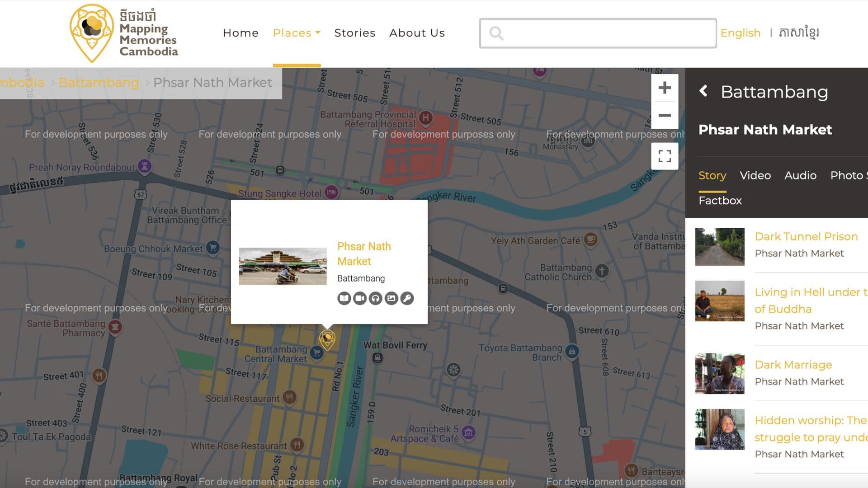Switch to the Video tab

tap(755, 175)
